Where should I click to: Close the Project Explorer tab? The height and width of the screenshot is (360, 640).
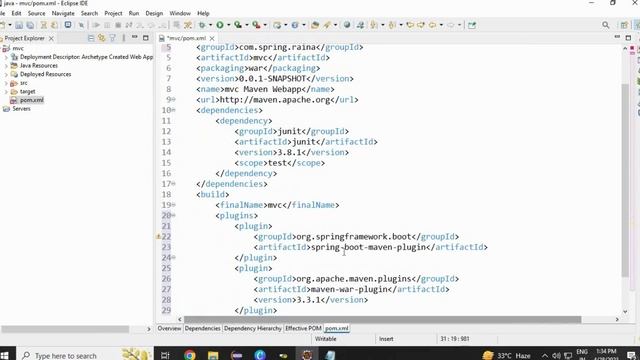point(51,38)
